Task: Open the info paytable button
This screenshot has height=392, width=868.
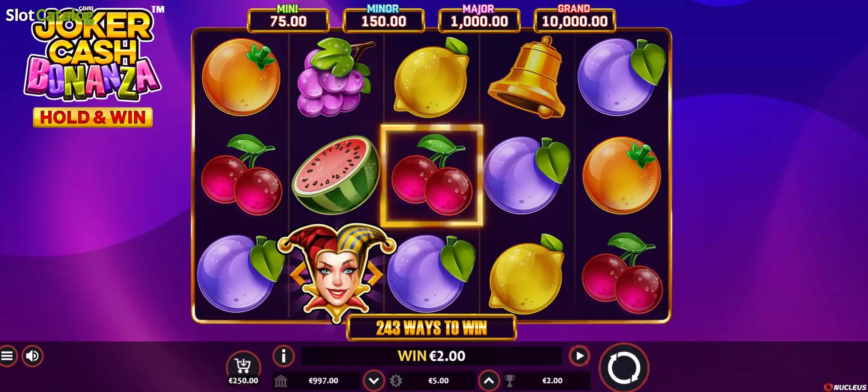Action: pyautogui.click(x=284, y=356)
